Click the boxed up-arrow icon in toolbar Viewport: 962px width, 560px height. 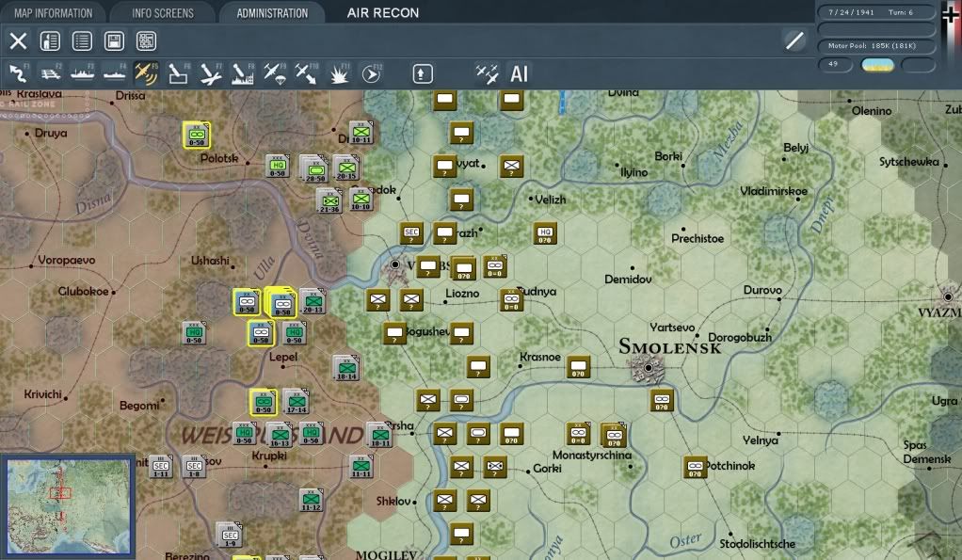(x=422, y=73)
